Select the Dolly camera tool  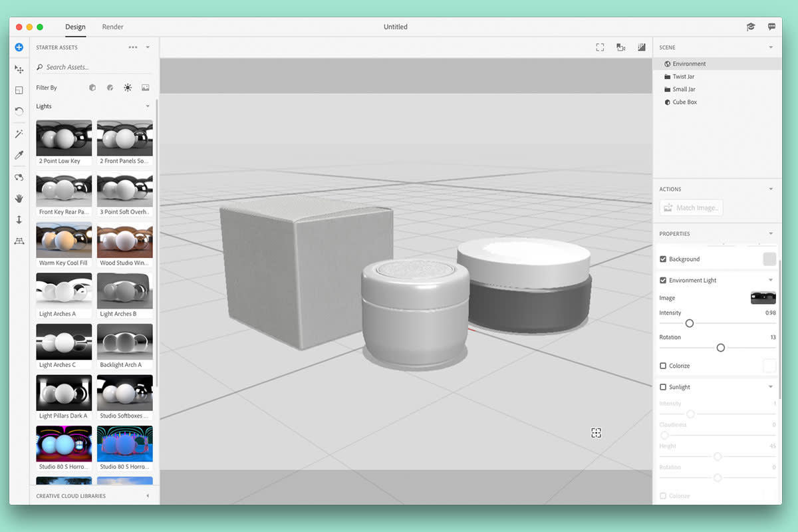19,219
